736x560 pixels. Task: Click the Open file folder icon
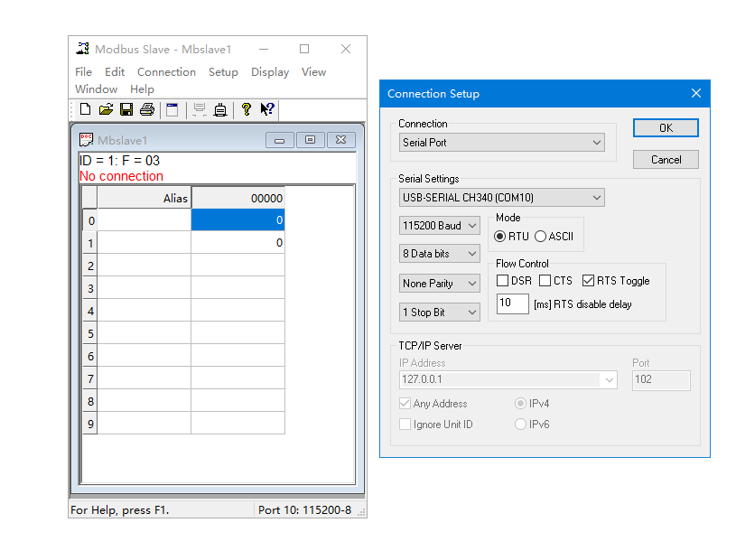[x=106, y=109]
